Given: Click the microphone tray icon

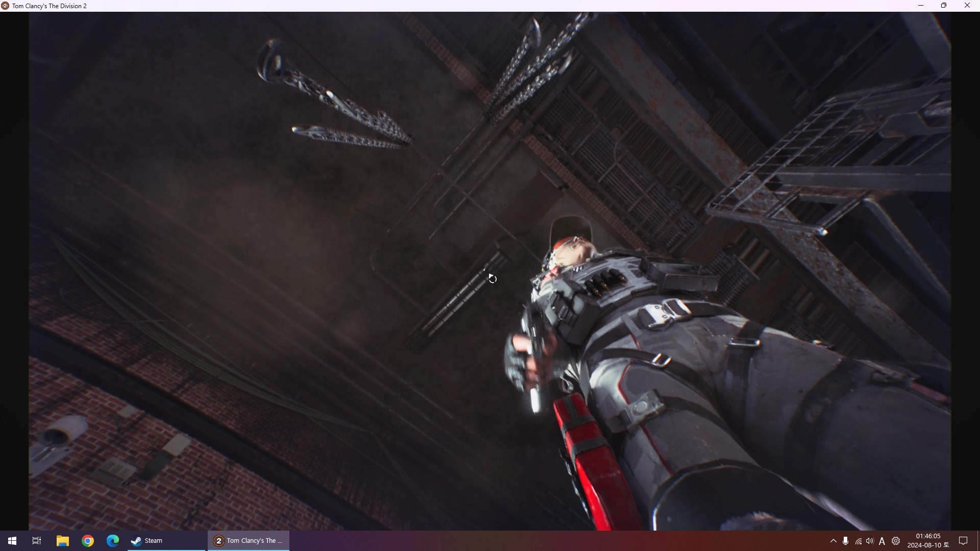Looking at the screenshot, I should click(x=846, y=541).
